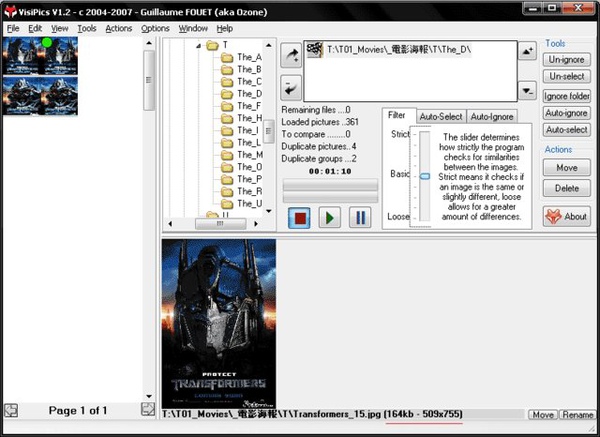Click the Stop button with red square
The image size is (600, 437).
coord(299,218)
